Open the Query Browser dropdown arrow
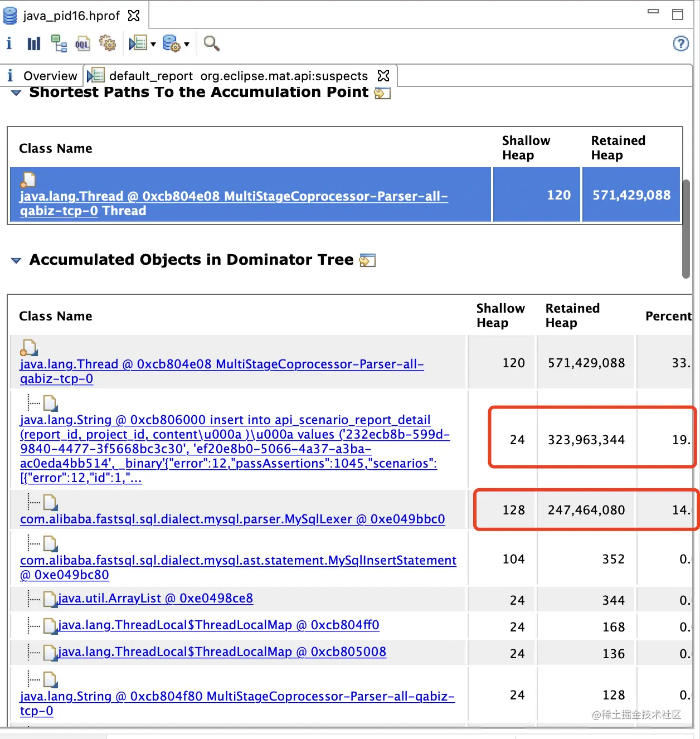This screenshot has height=739, width=700. tap(187, 44)
